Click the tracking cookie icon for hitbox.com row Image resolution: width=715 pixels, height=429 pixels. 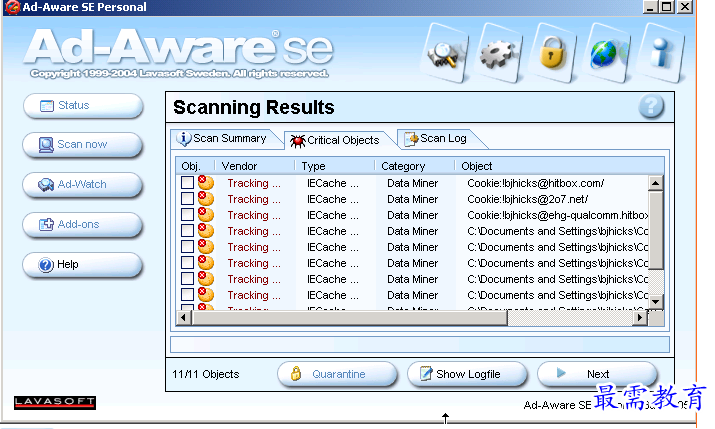206,182
